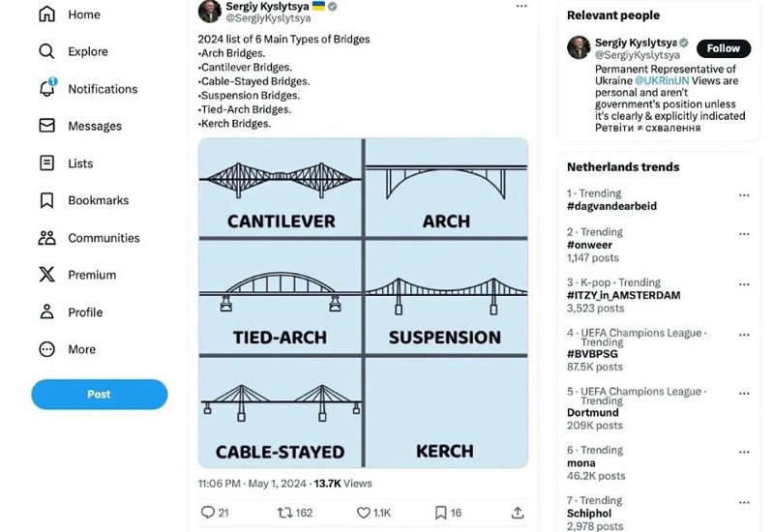Image resolution: width=774 pixels, height=532 pixels.
Task: Open options for #ITZY_in_AMSTERDAM trend
Action: pyautogui.click(x=744, y=283)
